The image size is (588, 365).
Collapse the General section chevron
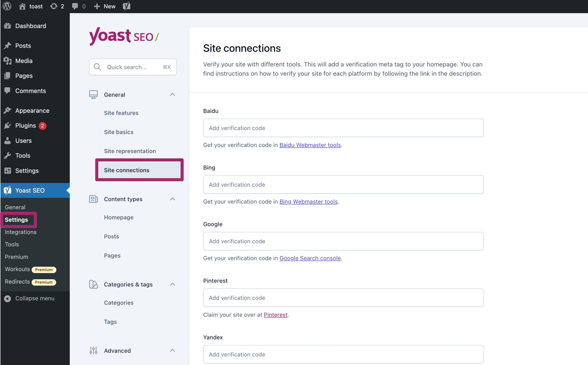tap(172, 94)
